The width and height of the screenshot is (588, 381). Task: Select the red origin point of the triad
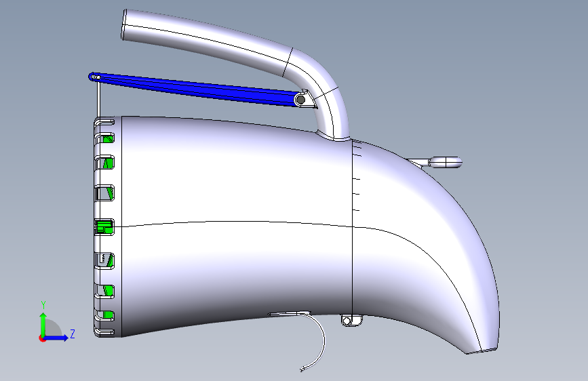42,338
